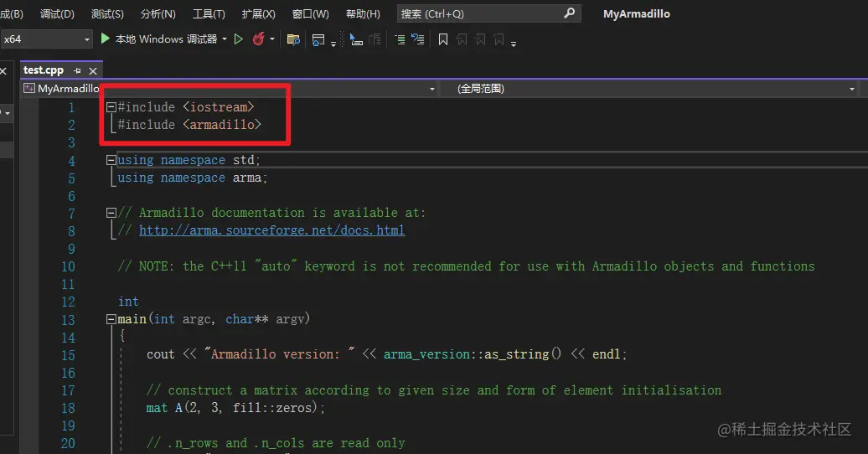
Task: Open toolbar overflow options after bookmark icons
Action: pyautogui.click(x=514, y=44)
